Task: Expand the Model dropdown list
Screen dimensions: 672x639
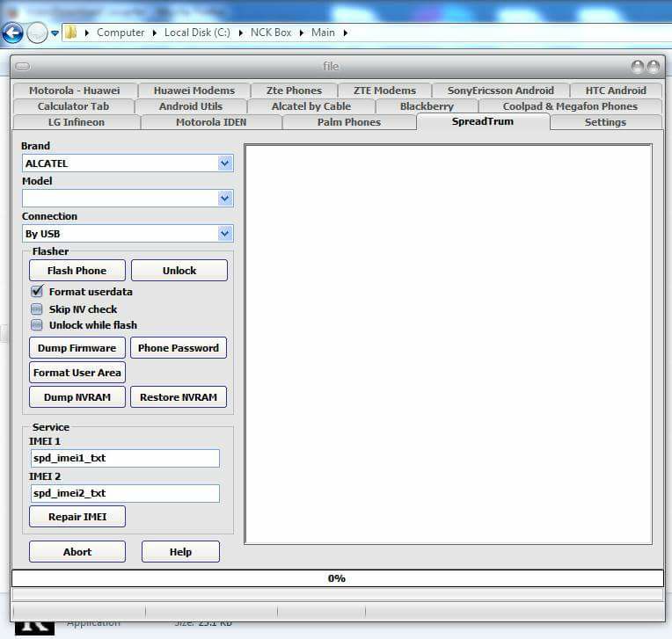Action: (x=128, y=199)
